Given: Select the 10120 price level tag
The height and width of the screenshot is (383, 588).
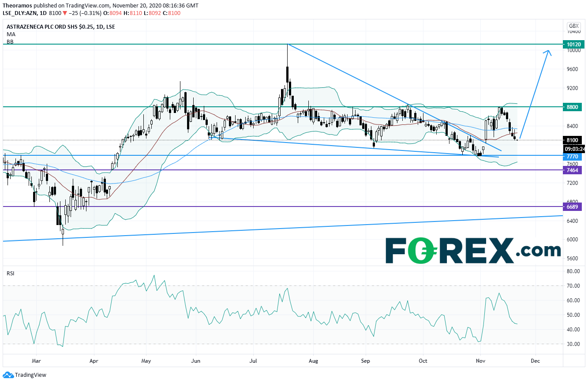Looking at the screenshot, I should pos(573,44).
